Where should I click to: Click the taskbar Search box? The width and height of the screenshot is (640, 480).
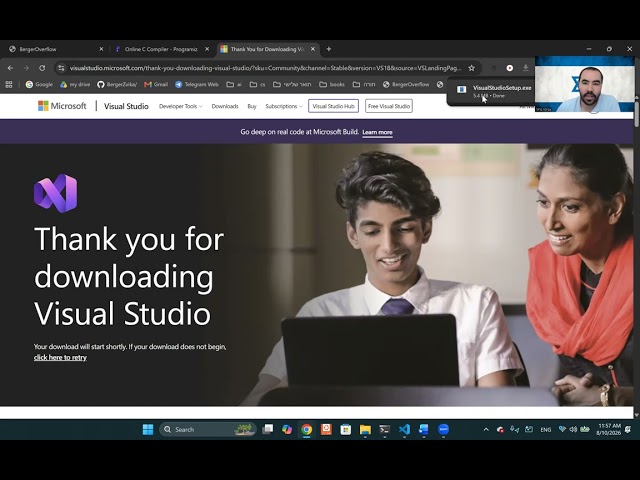(207, 429)
